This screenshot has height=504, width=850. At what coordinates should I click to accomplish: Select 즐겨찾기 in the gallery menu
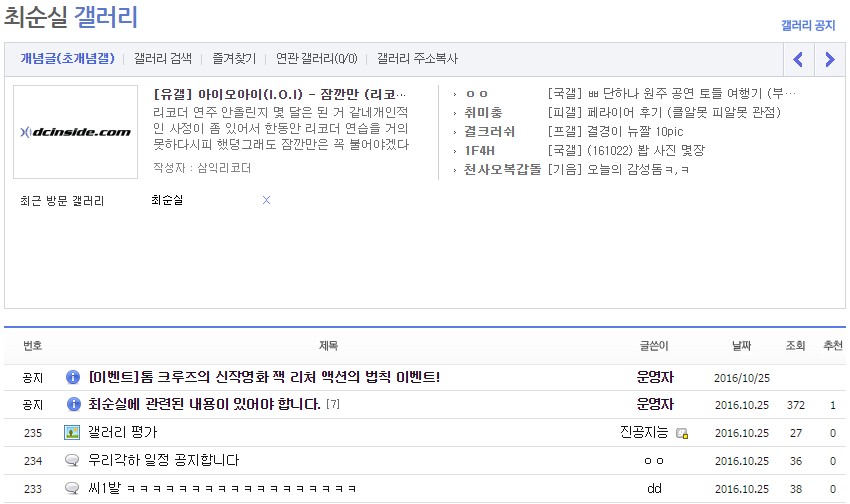[233, 59]
